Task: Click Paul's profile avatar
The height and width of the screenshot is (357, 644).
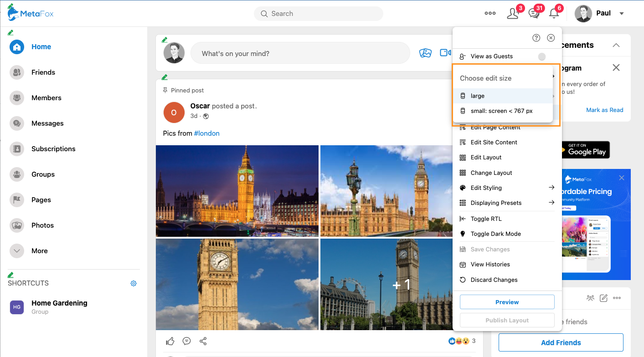Action: click(x=583, y=13)
